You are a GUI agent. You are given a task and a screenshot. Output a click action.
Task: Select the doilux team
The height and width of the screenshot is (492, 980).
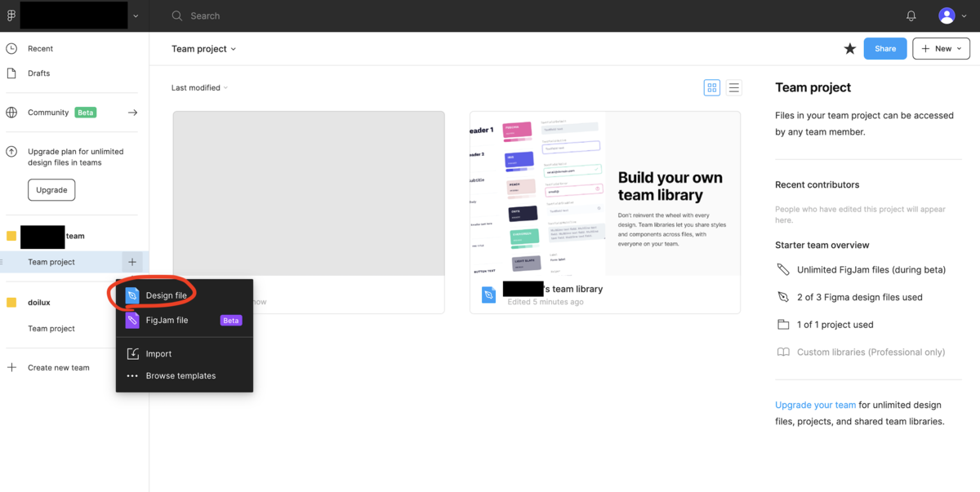point(39,303)
